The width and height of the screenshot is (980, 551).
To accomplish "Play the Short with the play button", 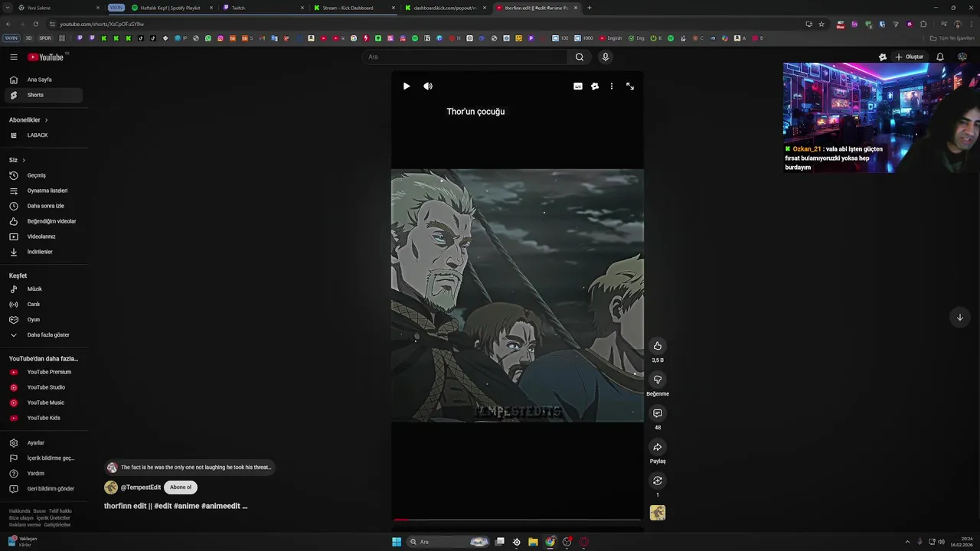I will pos(407,86).
